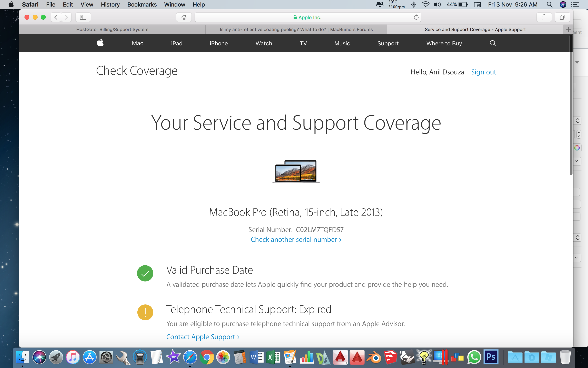Open AutoCAD LT from the Dock
Image resolution: width=588 pixels, height=368 pixels.
point(340,357)
